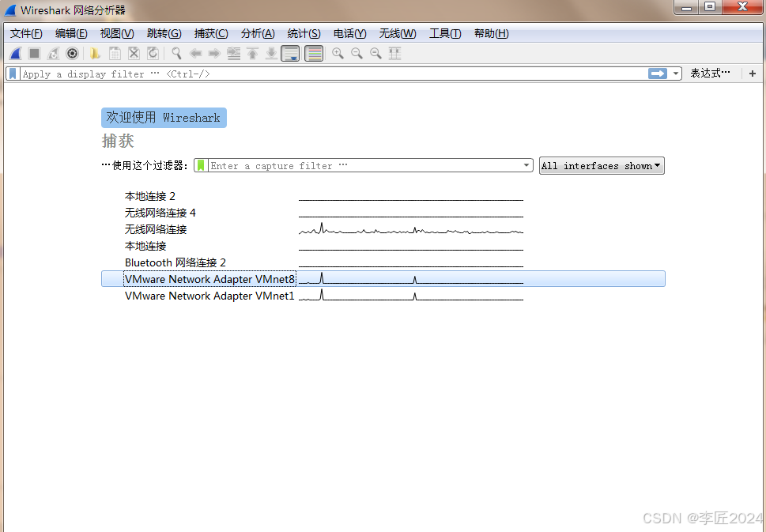Toggle packet list colorization

pyautogui.click(x=314, y=53)
